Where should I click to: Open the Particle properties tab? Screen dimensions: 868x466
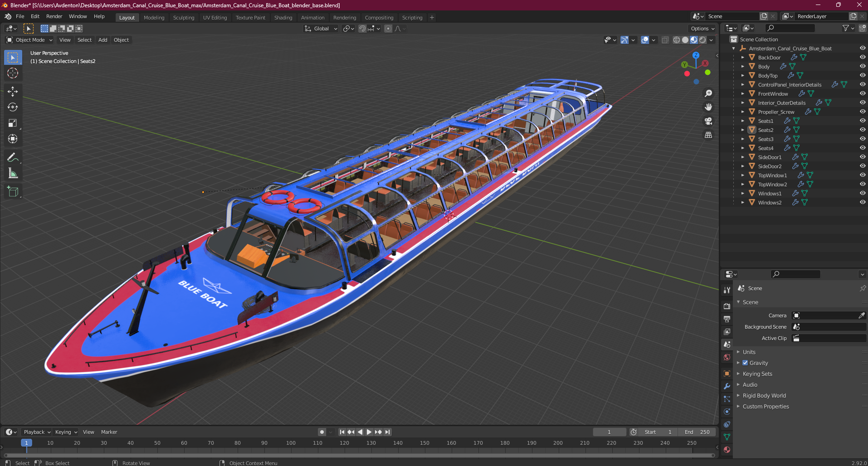[x=727, y=399]
